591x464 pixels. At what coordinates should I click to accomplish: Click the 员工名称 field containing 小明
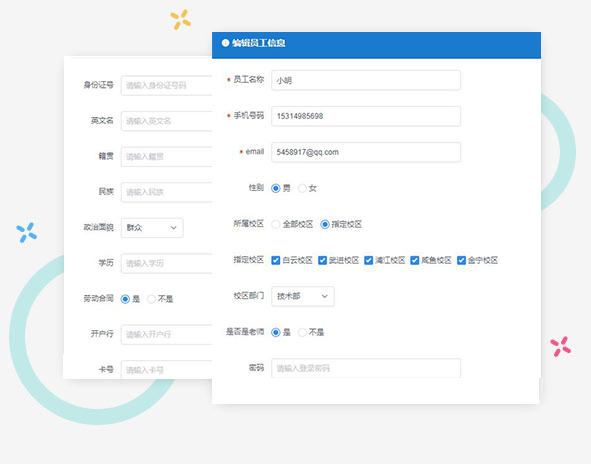point(366,80)
